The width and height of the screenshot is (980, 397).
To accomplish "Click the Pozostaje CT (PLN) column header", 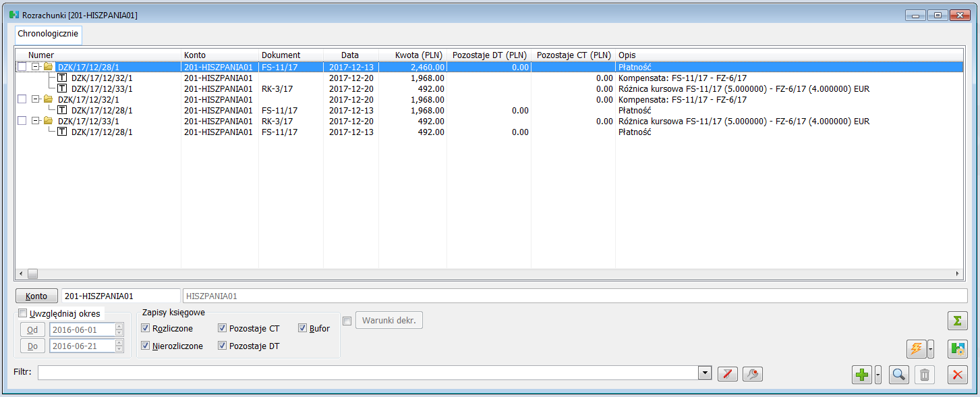I will tap(573, 55).
